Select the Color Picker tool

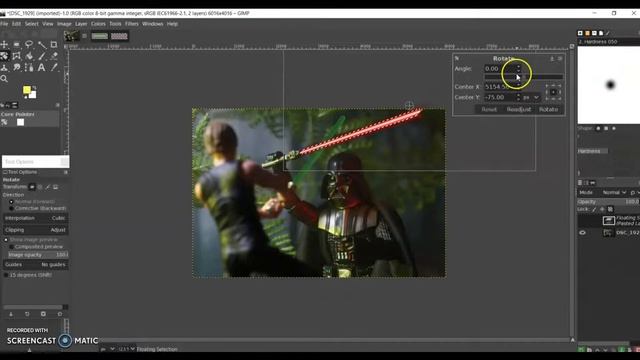click(x=54, y=67)
